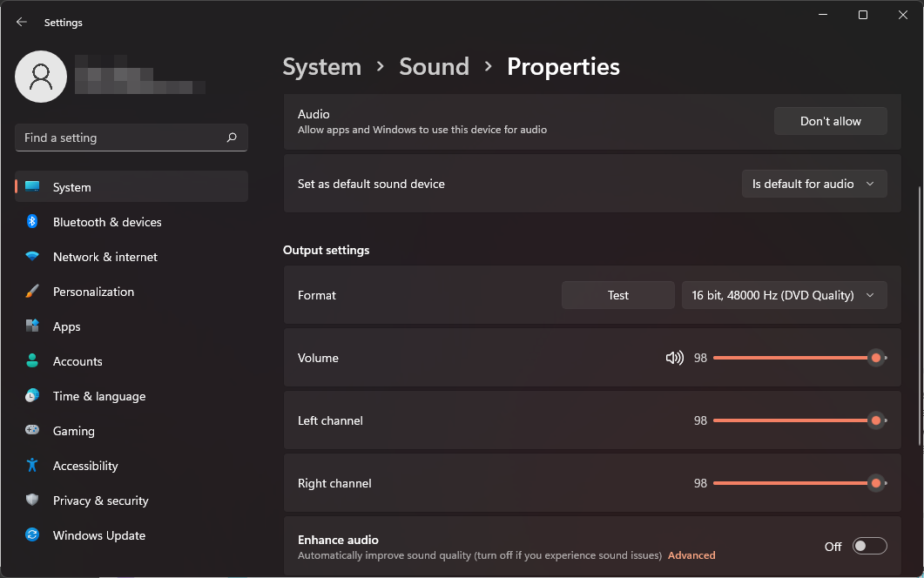Toggle Enhance audio off switch
The image size is (924, 578).
pos(868,545)
